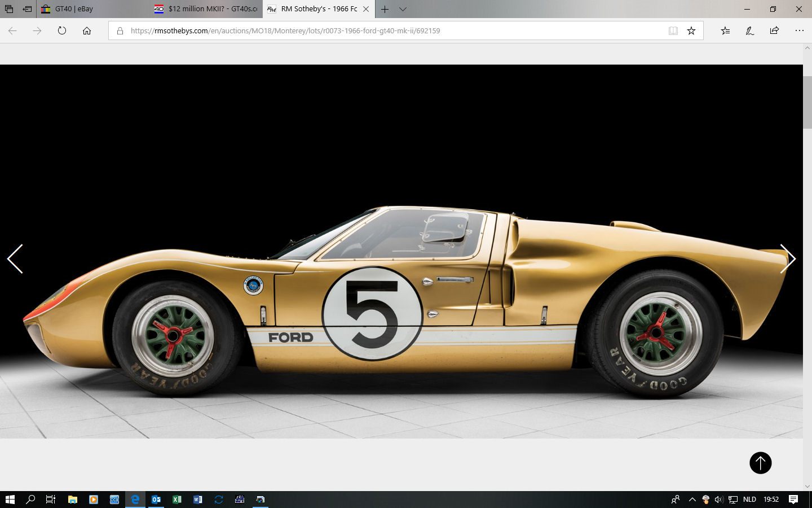Switch to the $12 million MKII tab

pos(206,9)
